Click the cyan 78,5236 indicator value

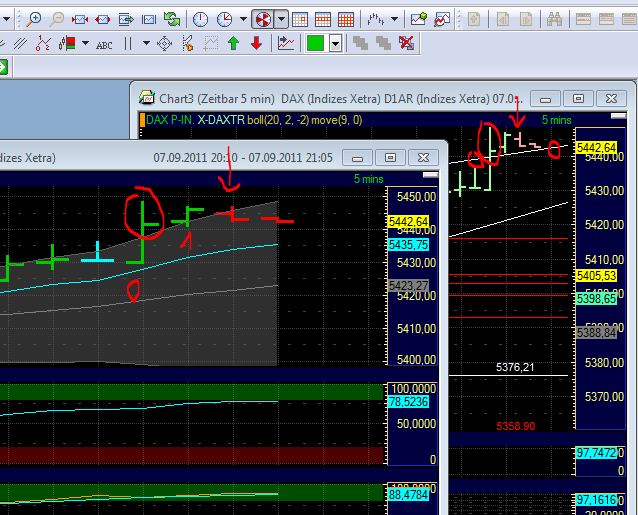click(408, 402)
